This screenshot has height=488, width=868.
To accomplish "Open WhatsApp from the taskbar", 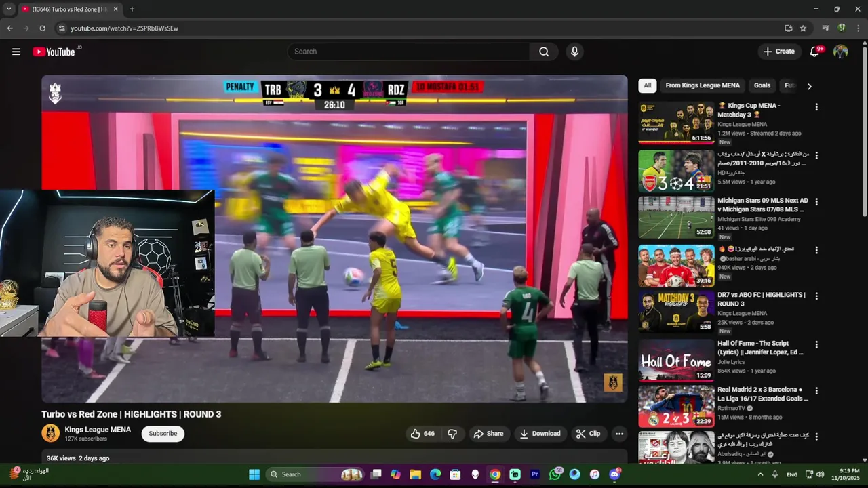I will click(x=555, y=474).
